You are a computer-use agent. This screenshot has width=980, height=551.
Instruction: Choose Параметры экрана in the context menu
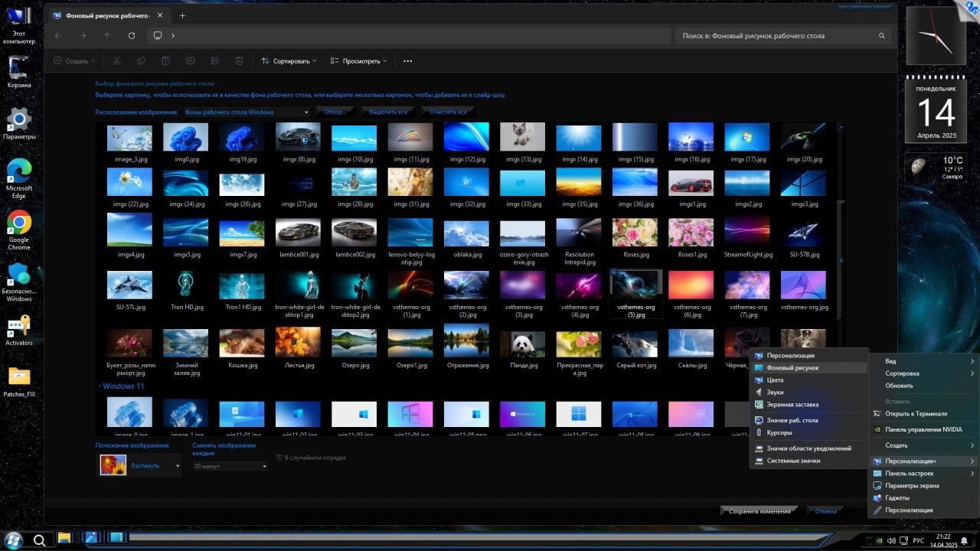923,486
